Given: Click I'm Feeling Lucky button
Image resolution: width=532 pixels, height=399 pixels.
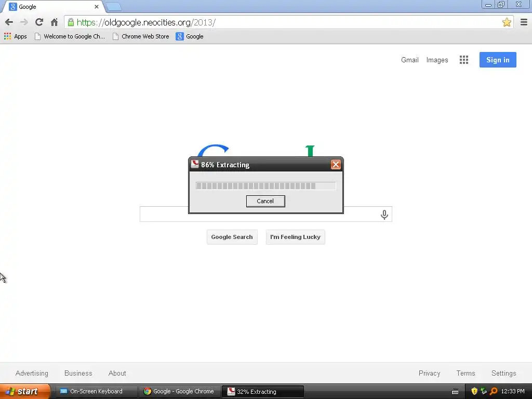Looking at the screenshot, I should (295, 237).
